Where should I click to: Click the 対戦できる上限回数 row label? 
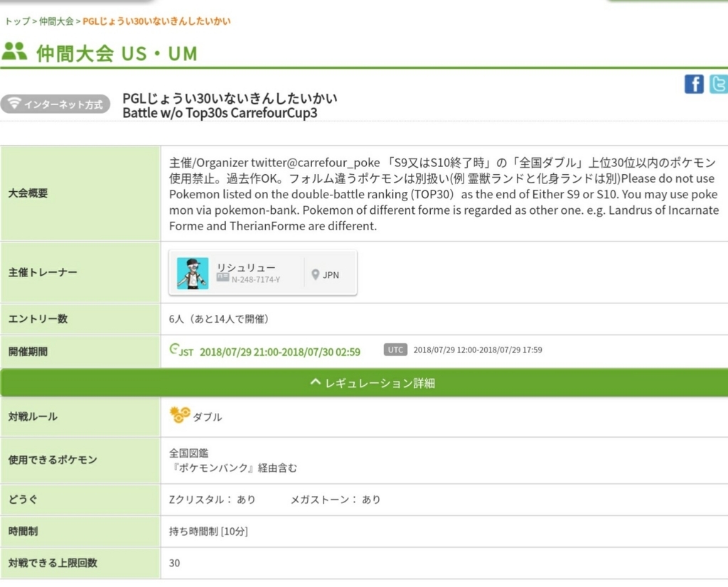coord(53,563)
